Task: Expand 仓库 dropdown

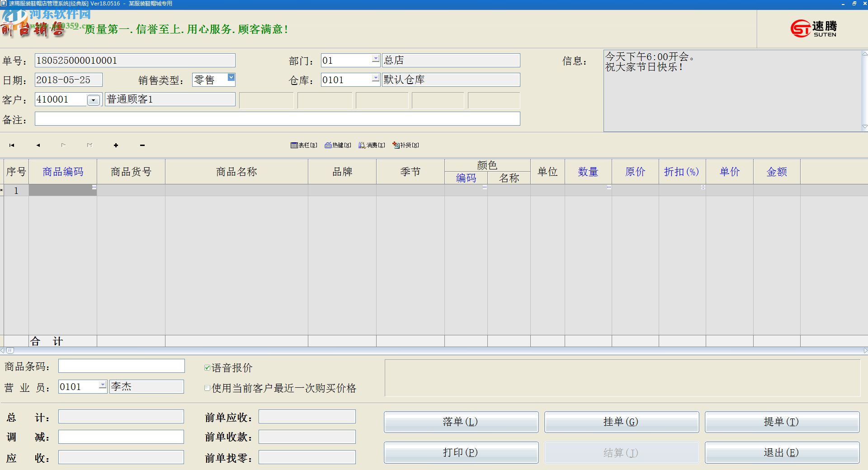Action: [x=376, y=78]
